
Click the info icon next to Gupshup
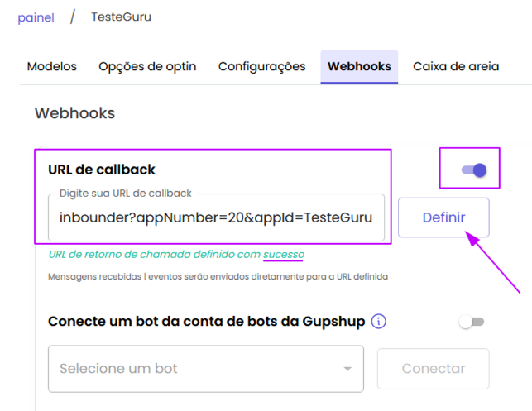(379, 321)
